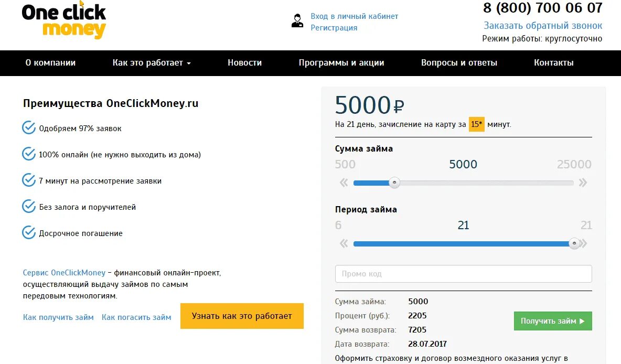Click Узнать как это работает button

tap(242, 316)
